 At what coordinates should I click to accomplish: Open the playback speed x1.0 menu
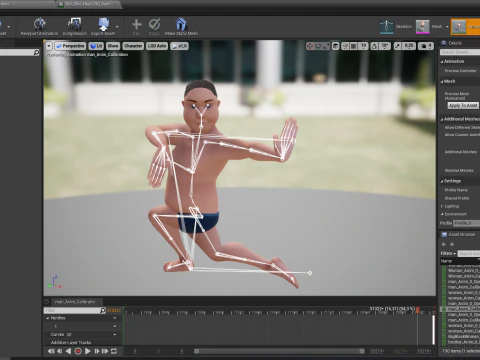pos(179,46)
